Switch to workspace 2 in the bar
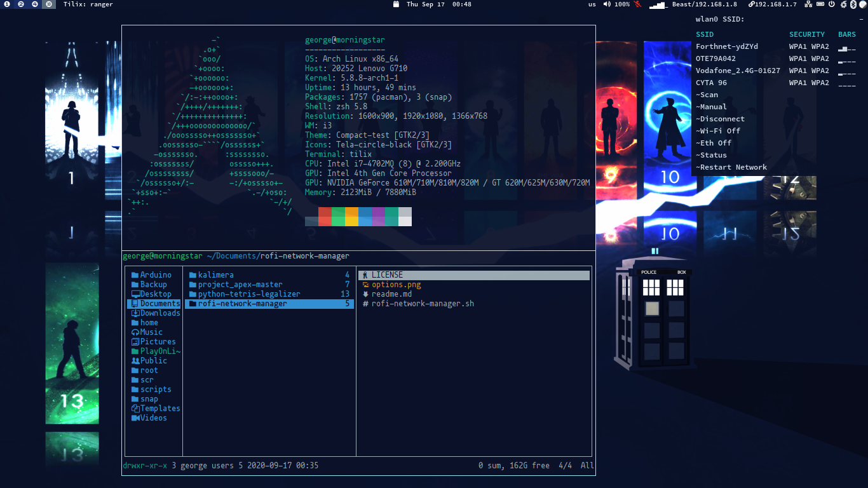Viewport: 868px width, 488px height. [x=21, y=4]
